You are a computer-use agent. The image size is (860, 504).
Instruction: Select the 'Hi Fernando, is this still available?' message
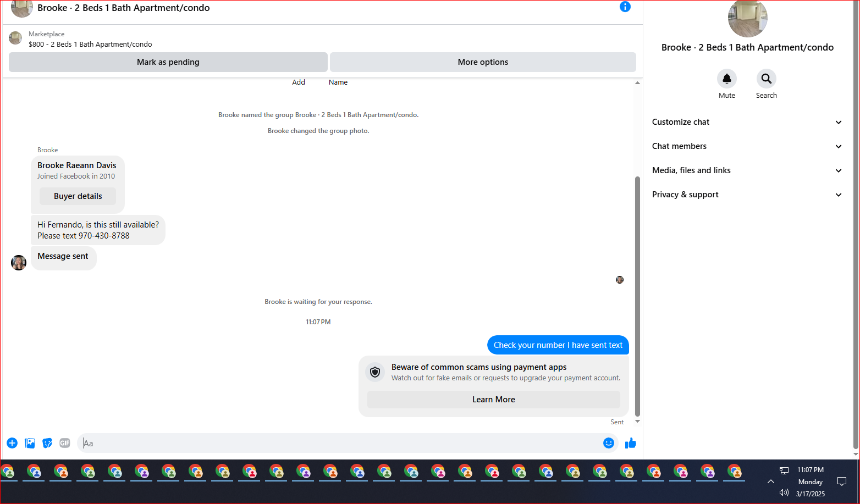click(x=98, y=230)
